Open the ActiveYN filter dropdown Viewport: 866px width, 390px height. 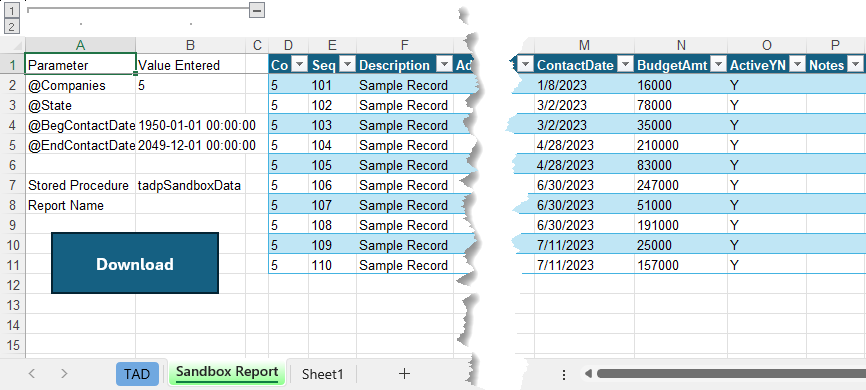(797, 65)
